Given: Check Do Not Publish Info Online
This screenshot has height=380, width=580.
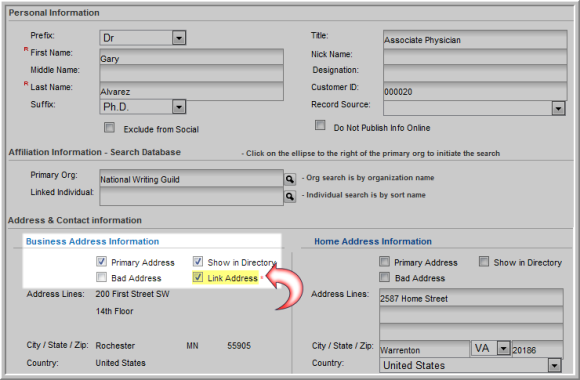Looking at the screenshot, I should [x=320, y=125].
